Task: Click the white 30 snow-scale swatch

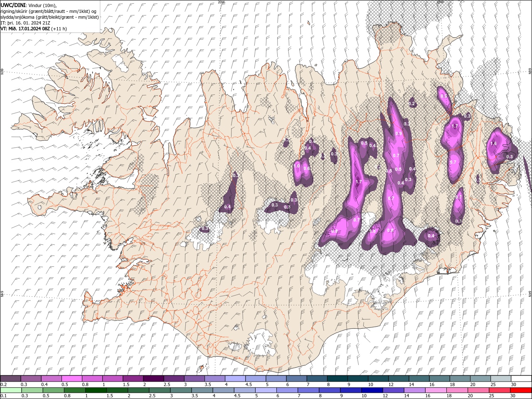Action: pyautogui.click(x=521, y=379)
